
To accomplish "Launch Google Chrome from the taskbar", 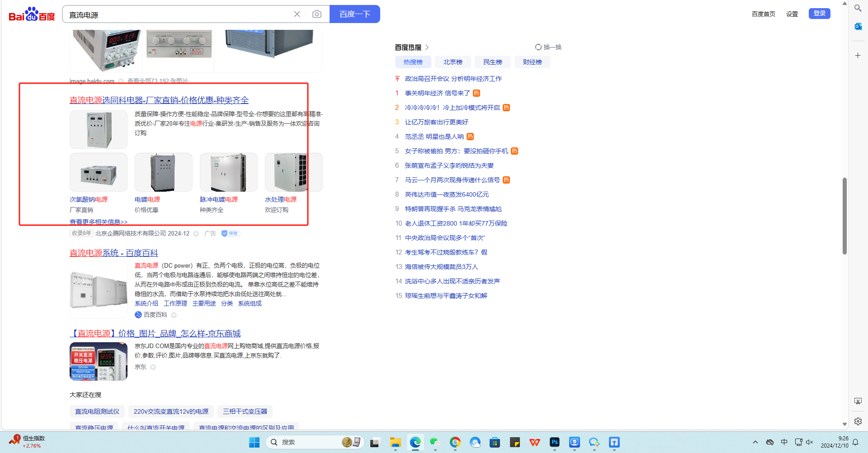I will 455,442.
